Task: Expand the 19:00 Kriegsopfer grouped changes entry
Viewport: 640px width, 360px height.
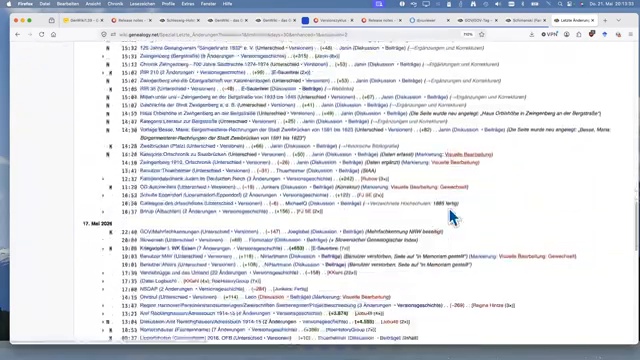Action: tap(103, 249)
